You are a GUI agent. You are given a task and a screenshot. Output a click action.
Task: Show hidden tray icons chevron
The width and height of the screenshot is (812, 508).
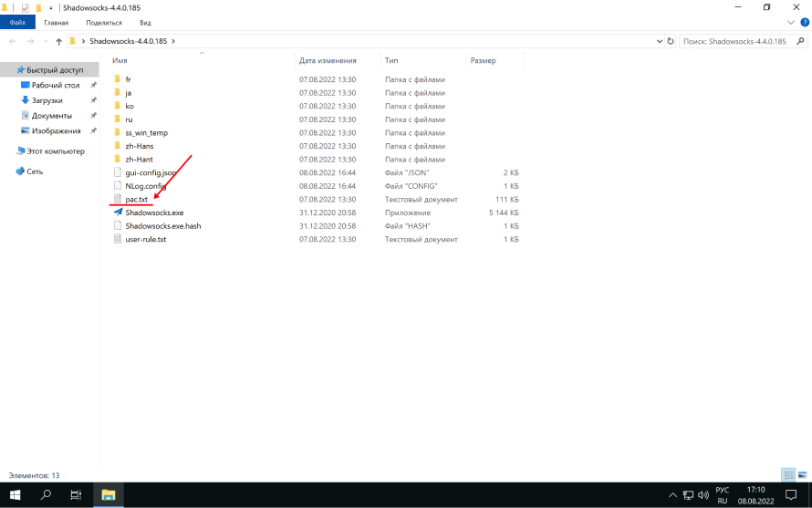coord(672,495)
